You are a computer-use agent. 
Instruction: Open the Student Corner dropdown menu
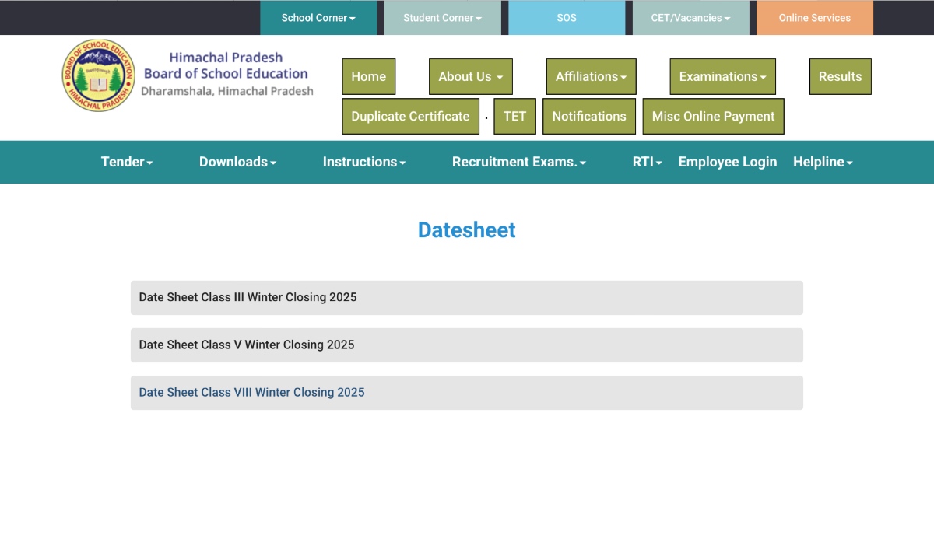[x=442, y=17]
